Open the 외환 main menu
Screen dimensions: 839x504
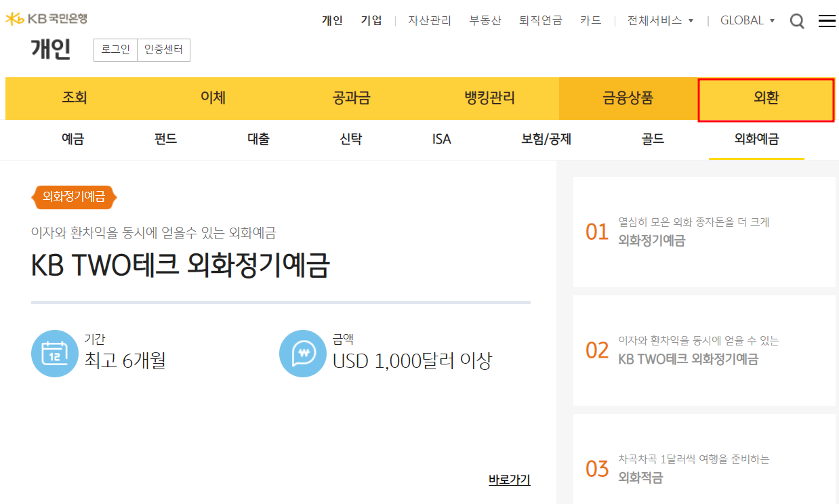click(x=766, y=99)
